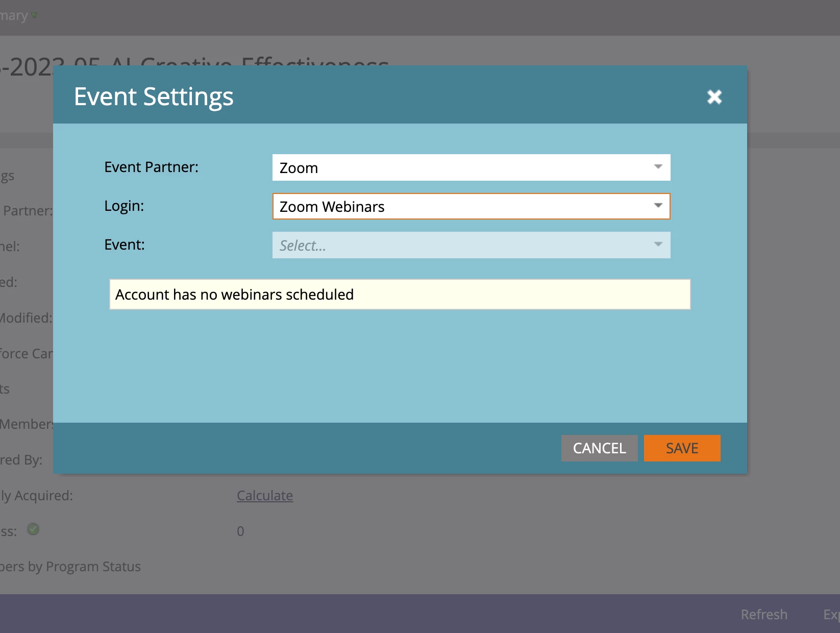Click the SAVE button

click(682, 448)
